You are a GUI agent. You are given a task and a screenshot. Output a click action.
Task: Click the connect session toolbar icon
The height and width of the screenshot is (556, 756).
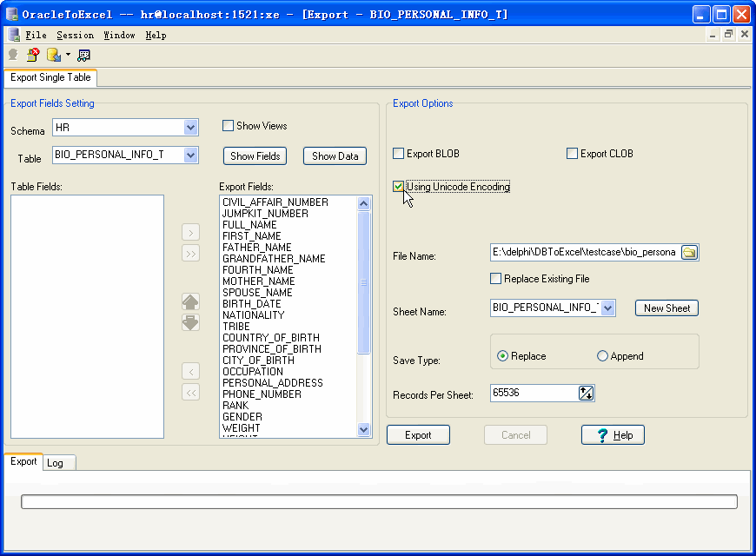[x=13, y=55]
